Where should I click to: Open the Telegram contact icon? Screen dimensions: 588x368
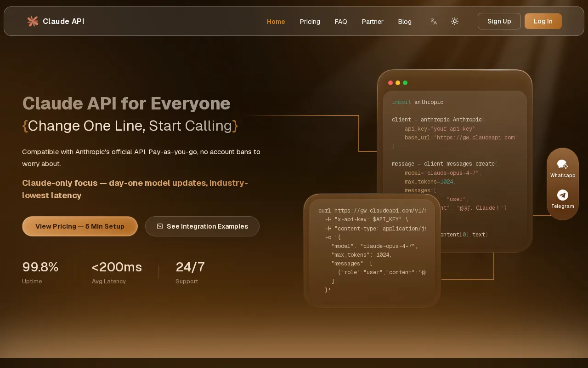pyautogui.click(x=563, y=195)
